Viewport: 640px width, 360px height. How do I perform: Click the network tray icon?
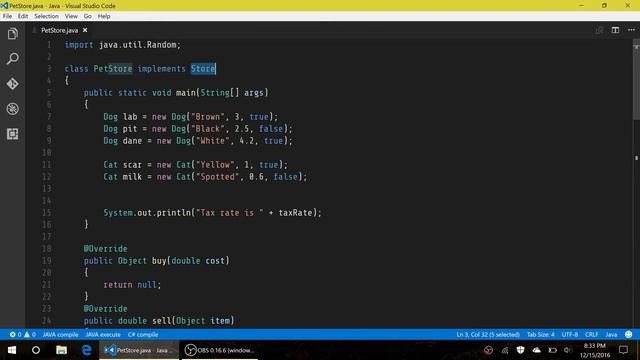(505, 350)
